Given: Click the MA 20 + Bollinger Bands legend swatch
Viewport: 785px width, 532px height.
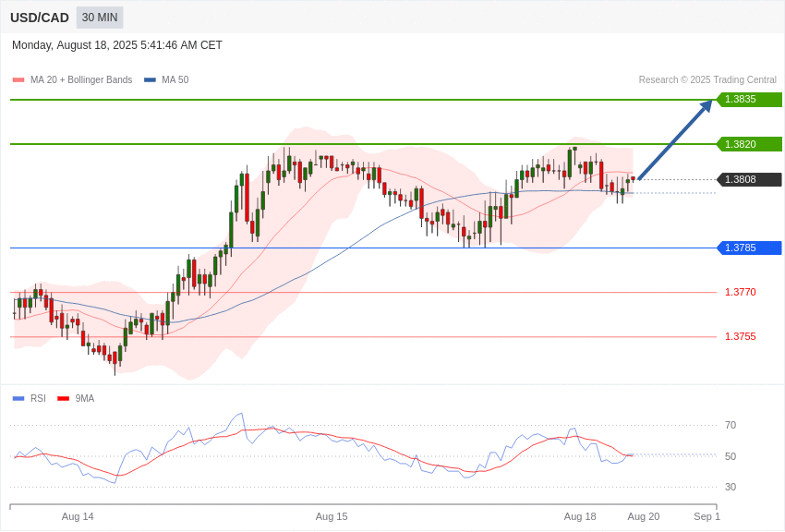Looking at the screenshot, I should [18, 80].
